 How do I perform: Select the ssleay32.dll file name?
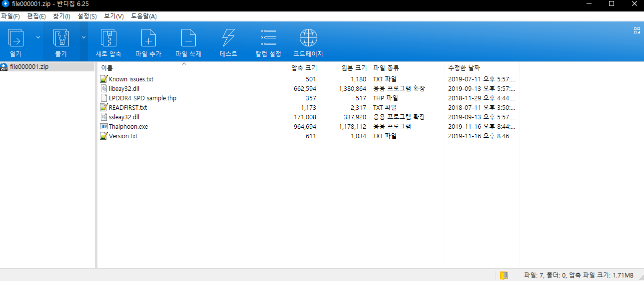click(x=124, y=117)
